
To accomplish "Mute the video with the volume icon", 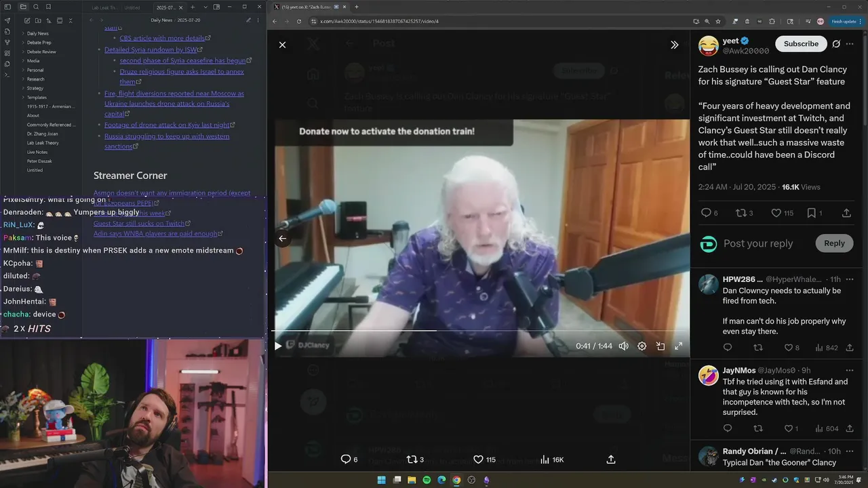I will pos(623,346).
